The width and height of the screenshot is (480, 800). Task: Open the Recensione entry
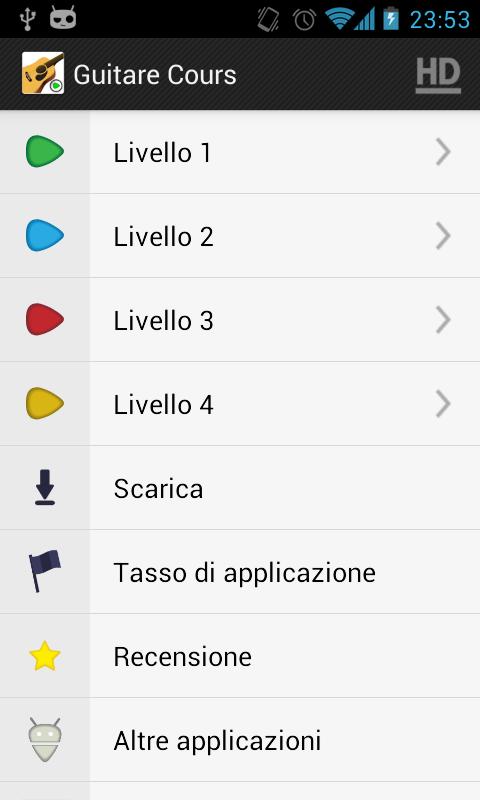[240, 656]
